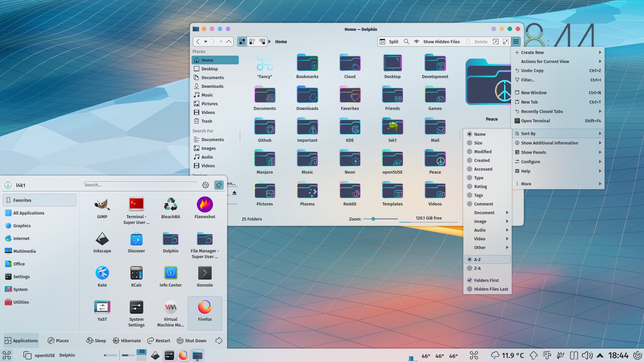
Task: Click the Sleep button
Action: 96,341
